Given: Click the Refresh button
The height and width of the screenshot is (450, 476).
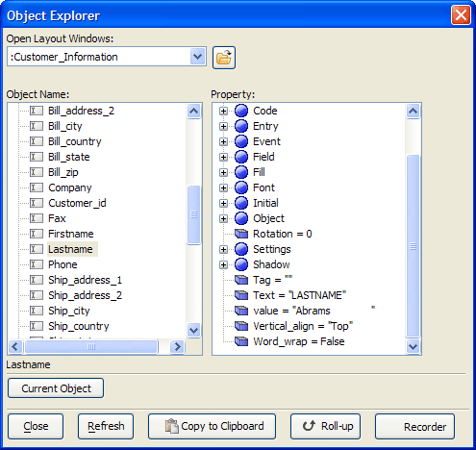Looking at the screenshot, I should pyautogui.click(x=106, y=426).
